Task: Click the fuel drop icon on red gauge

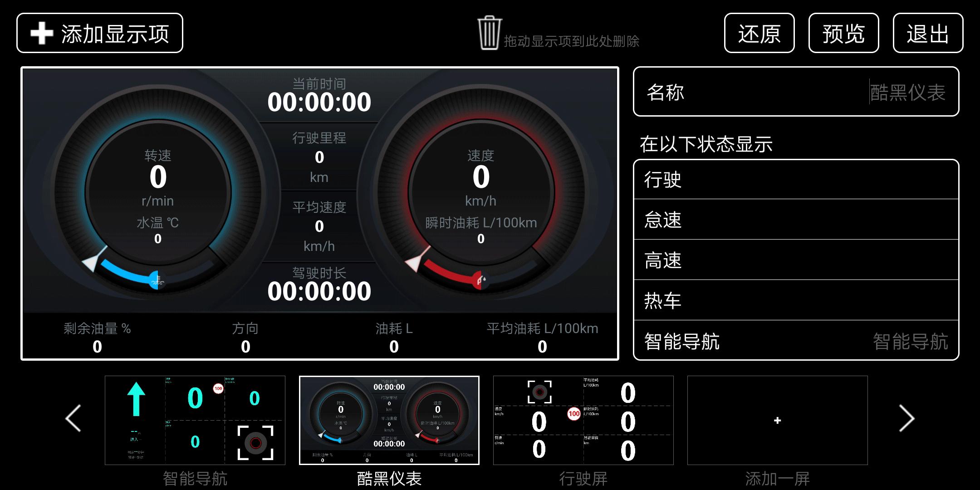Action: [x=480, y=279]
